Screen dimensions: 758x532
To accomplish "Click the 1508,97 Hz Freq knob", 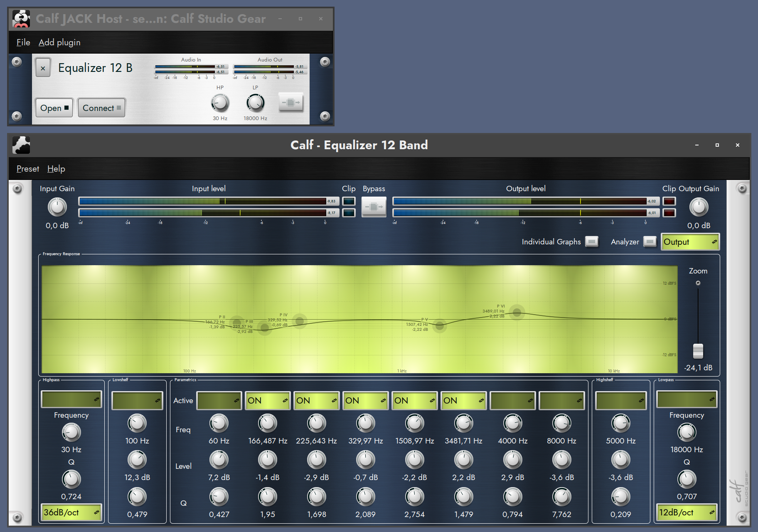I will (x=414, y=424).
